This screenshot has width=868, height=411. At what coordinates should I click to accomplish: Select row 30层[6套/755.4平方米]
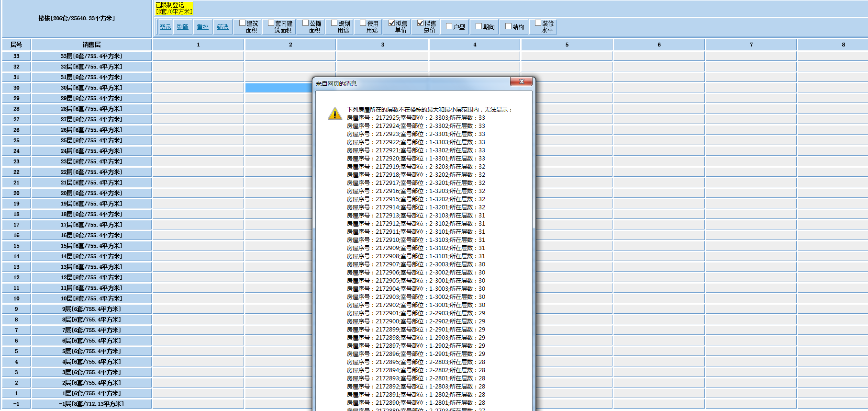91,88
